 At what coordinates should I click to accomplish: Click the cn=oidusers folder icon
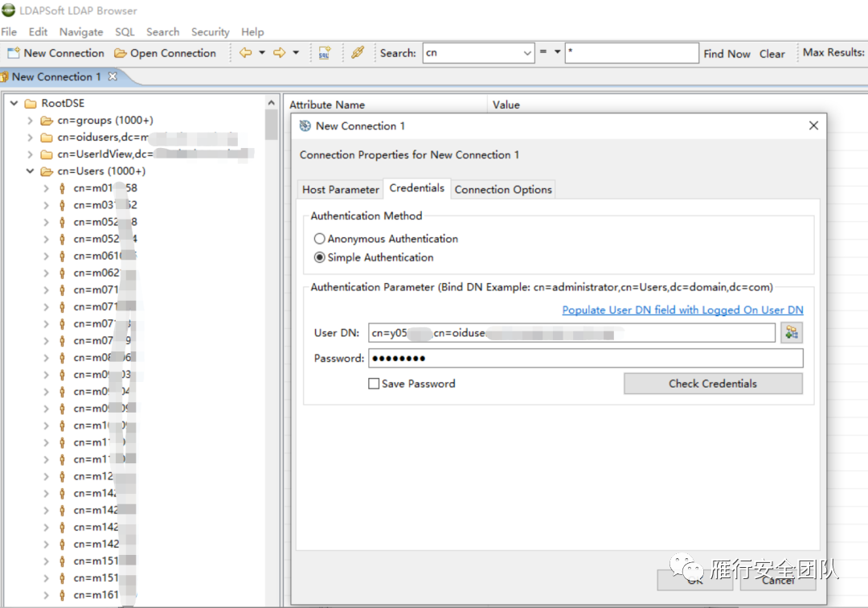(x=47, y=138)
